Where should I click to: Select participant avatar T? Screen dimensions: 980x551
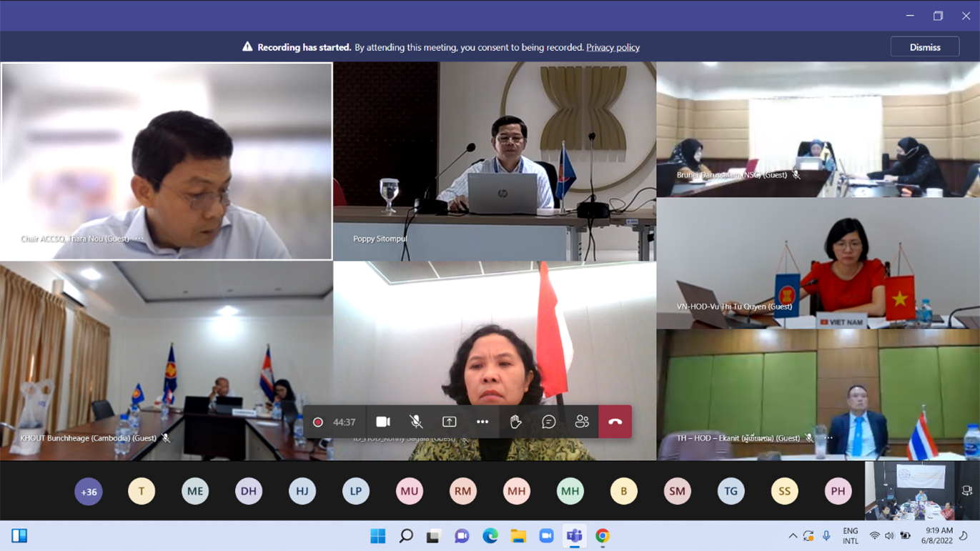point(142,491)
